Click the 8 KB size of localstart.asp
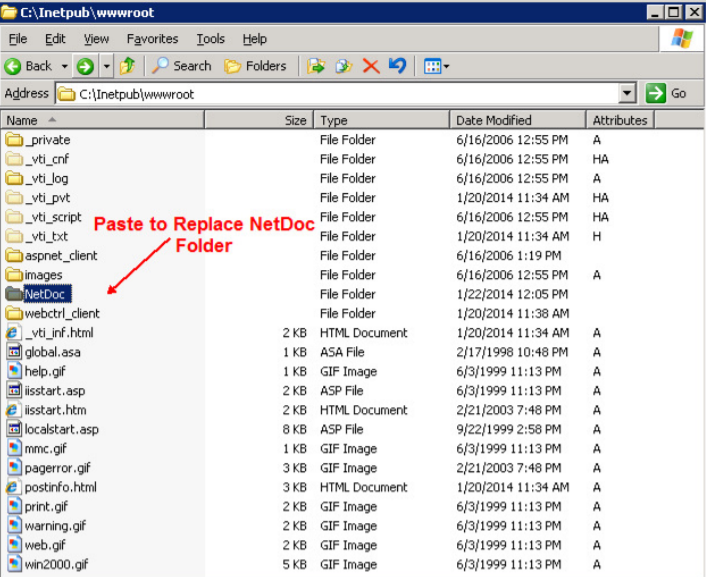Image resolution: width=706 pixels, height=577 pixels. click(294, 429)
